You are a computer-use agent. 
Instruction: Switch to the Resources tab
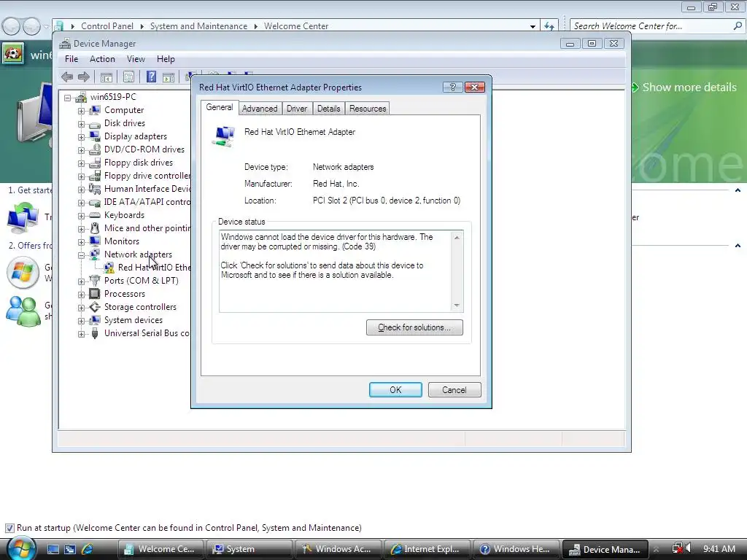[x=368, y=109]
